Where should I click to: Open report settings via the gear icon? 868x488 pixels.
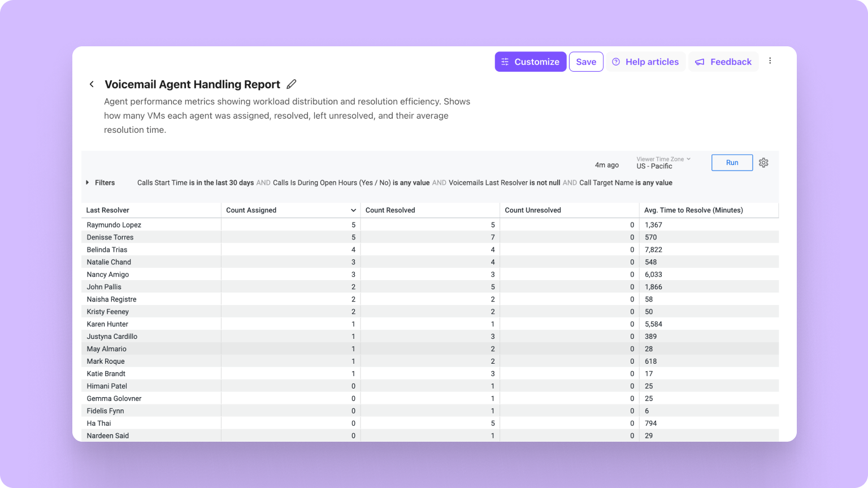point(763,163)
